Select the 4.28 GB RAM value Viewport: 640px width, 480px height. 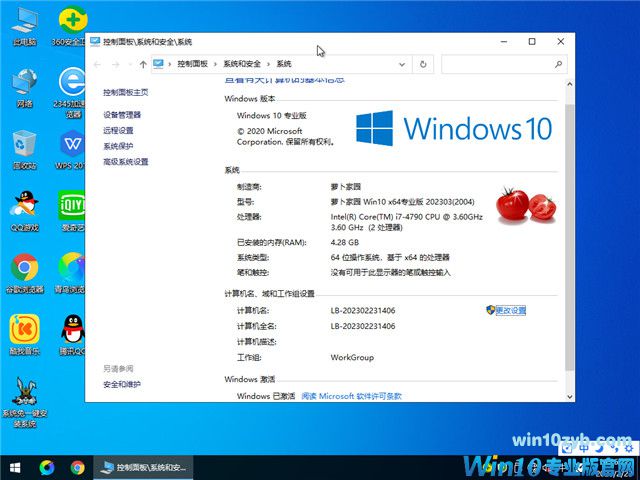[344, 242]
